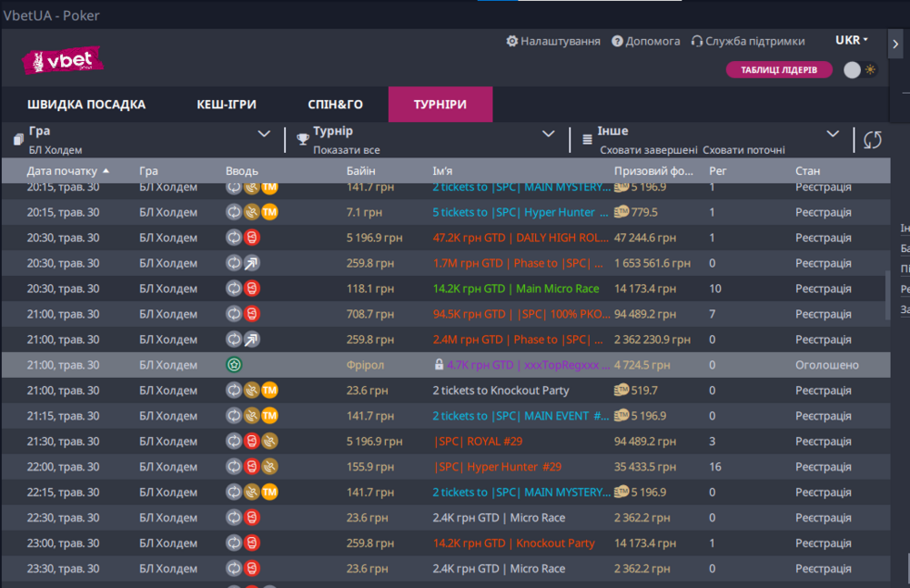Screen dimensions: 910x588
Task: Sort by Вводь column header
Action: pos(241,171)
